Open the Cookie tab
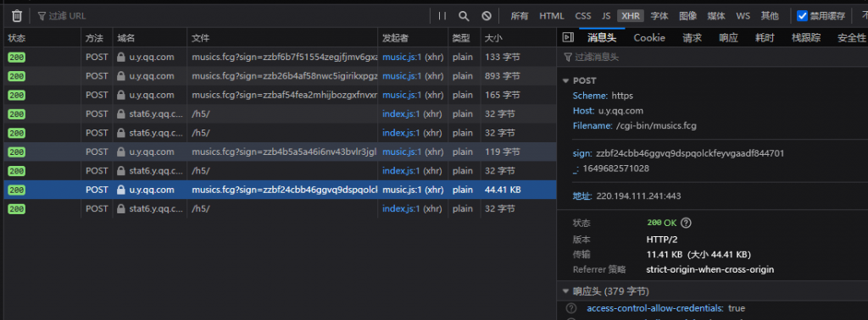 click(649, 37)
